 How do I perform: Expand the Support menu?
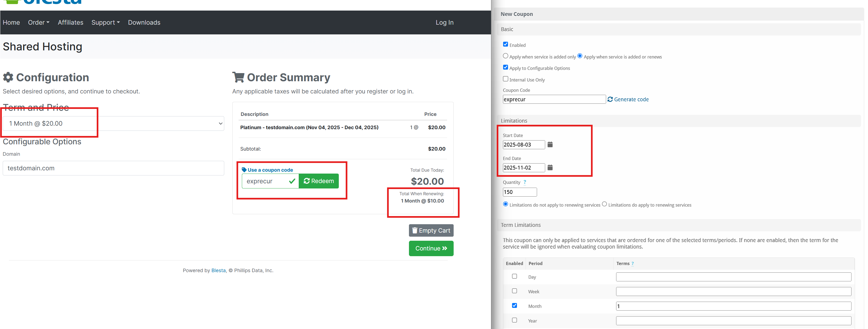click(x=105, y=22)
